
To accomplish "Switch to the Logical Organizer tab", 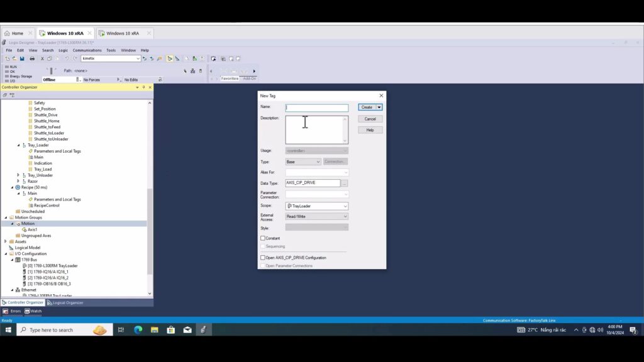I will coord(65,302).
